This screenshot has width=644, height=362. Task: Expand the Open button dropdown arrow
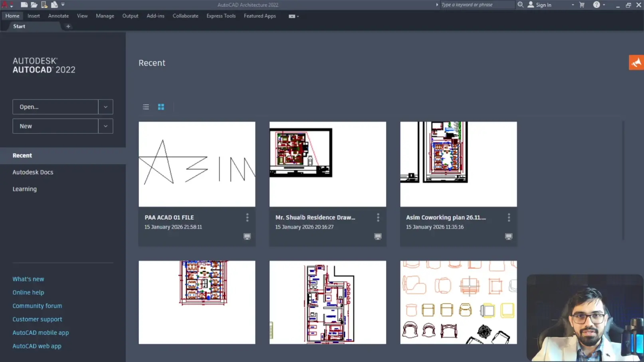click(106, 107)
